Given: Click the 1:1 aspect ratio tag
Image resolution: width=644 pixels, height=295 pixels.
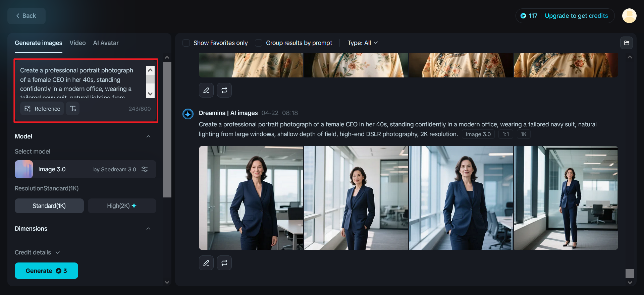Looking at the screenshot, I should coord(506,134).
